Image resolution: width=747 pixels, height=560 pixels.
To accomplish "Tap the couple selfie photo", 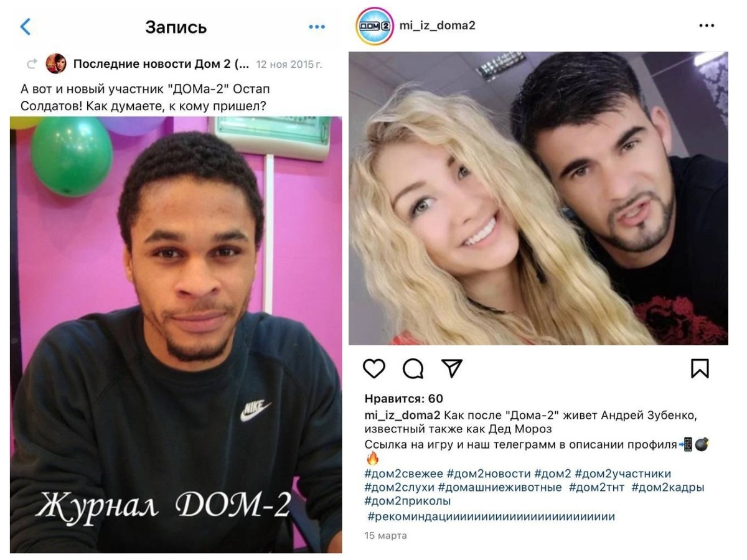I will [x=538, y=198].
